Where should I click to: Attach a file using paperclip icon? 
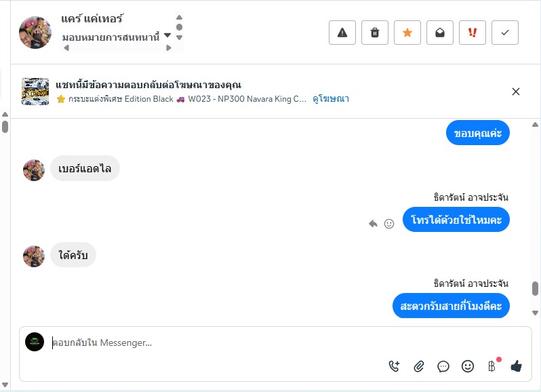[x=419, y=366]
